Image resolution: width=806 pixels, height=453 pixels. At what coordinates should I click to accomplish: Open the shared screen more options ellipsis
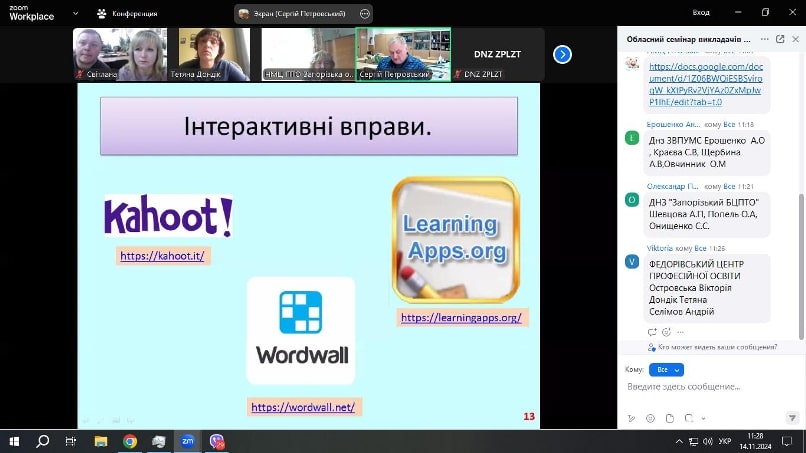click(364, 14)
